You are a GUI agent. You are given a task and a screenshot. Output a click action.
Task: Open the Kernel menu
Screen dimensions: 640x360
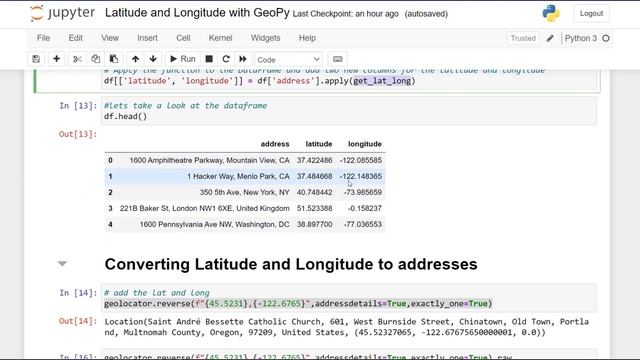[220, 38]
